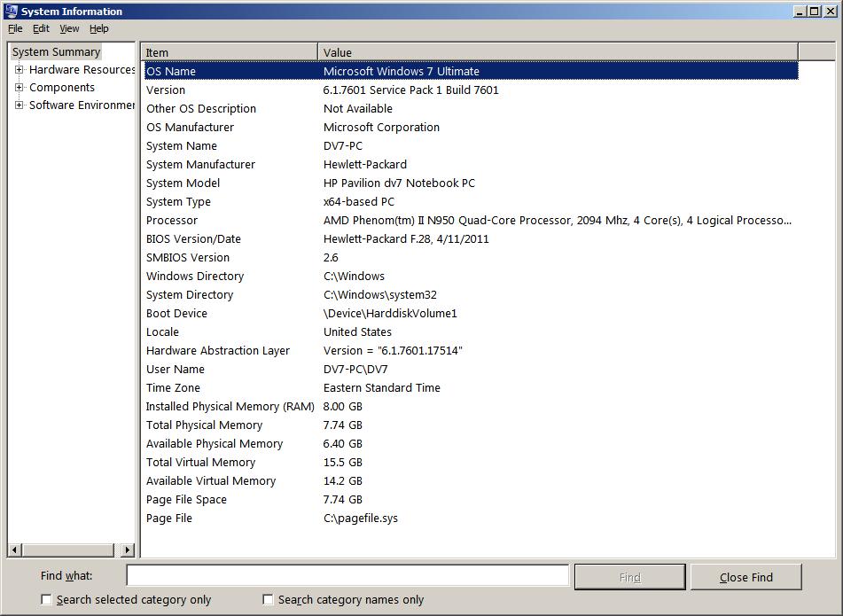
Task: Click the Page File item cell
Action: coord(169,519)
